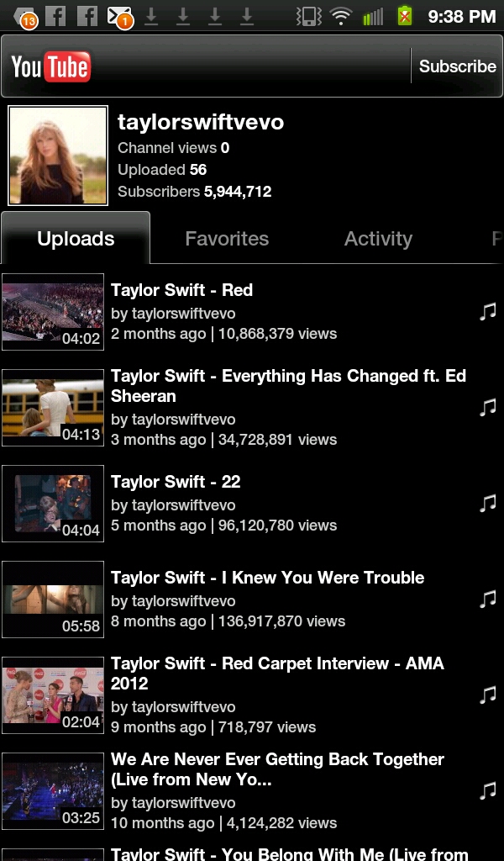Image resolution: width=504 pixels, height=861 pixels.
Task: Tap the Uploaded 56 count
Action: (162, 170)
